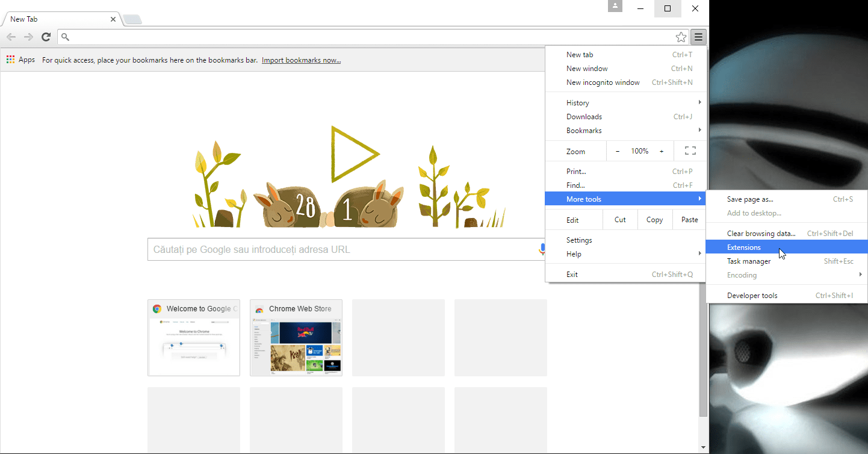Click the forward navigation arrow
Image resolution: width=868 pixels, height=454 pixels.
[28, 37]
